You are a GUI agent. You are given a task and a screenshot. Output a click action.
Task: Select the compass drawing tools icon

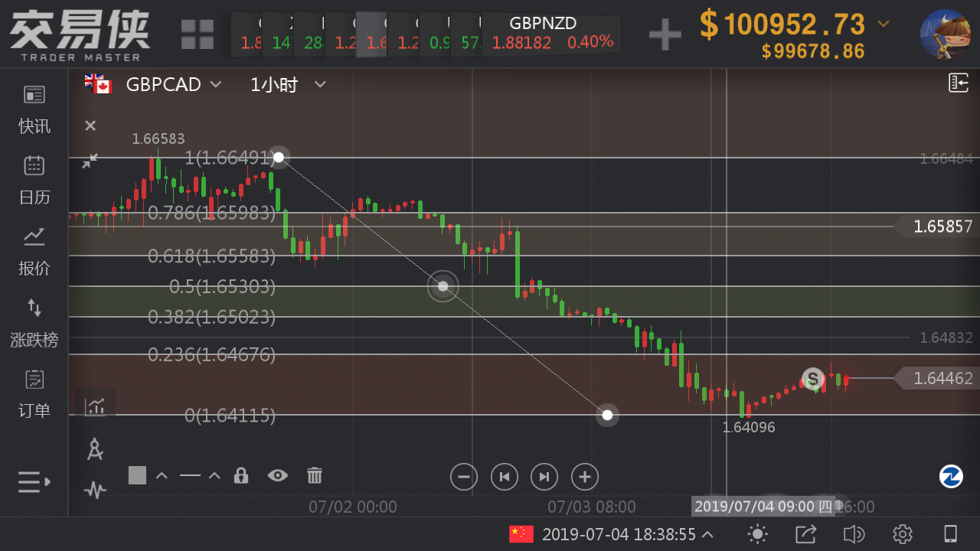(95, 449)
